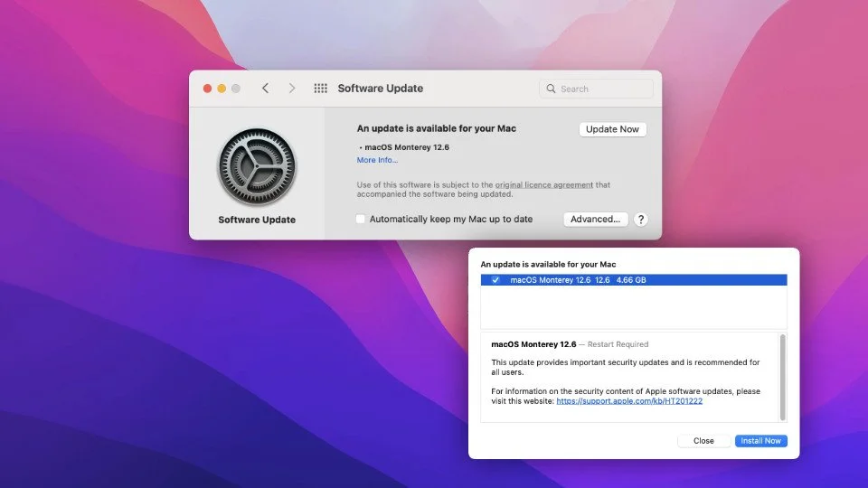Click the Restart Required label
Image resolution: width=868 pixels, height=488 pixels.
pyautogui.click(x=618, y=344)
